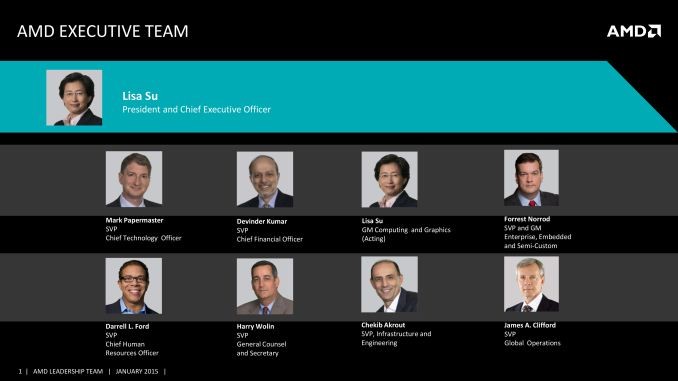Select 'General Counsel' title text

(261, 344)
